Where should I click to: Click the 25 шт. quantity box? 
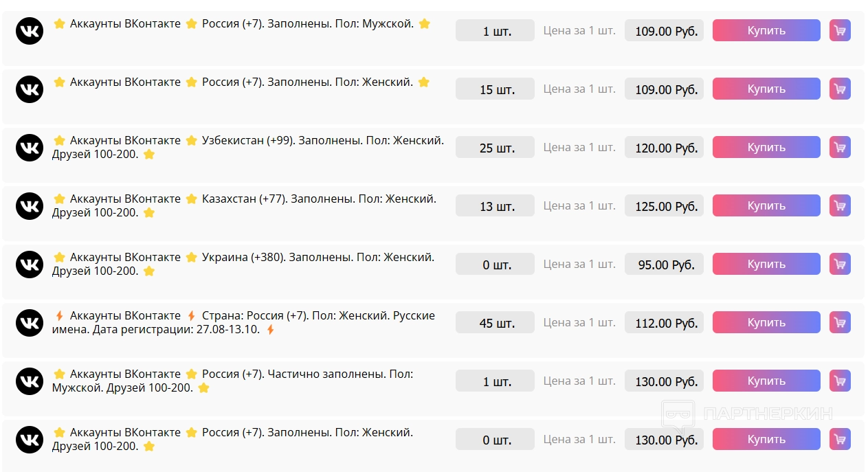pyautogui.click(x=495, y=147)
